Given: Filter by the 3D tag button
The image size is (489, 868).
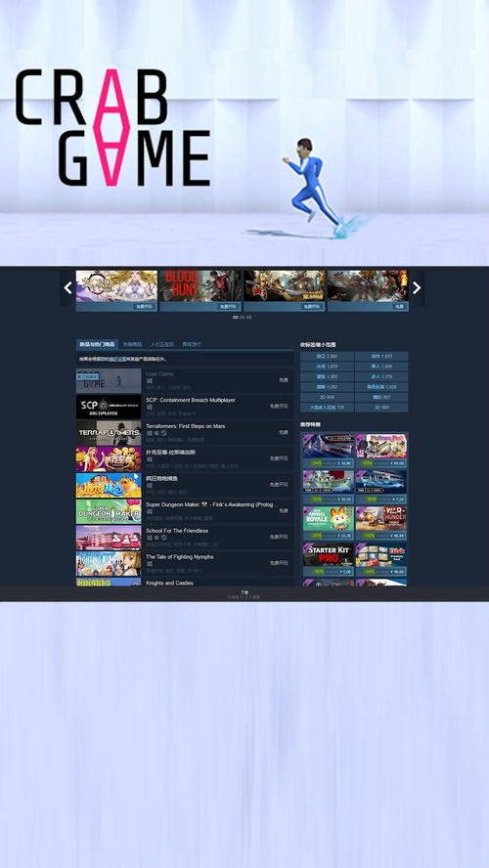Looking at the screenshot, I should coord(381,408).
